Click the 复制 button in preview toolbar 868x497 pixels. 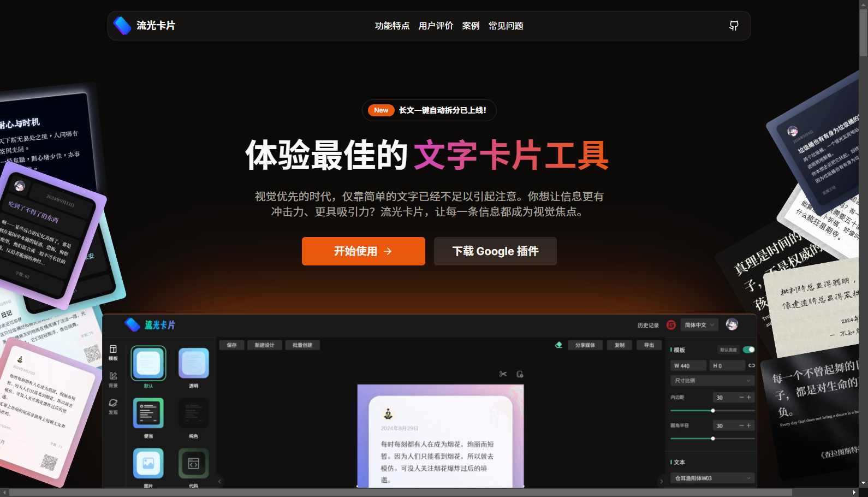[620, 345]
